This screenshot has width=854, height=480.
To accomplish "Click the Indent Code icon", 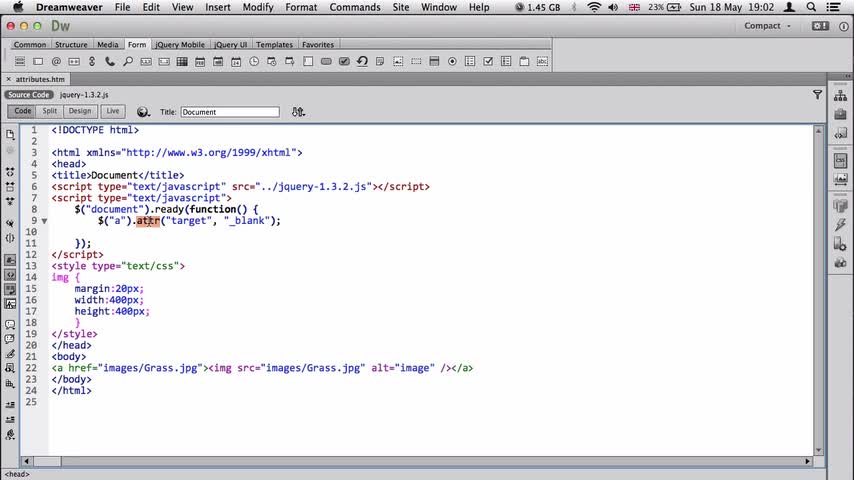I will (x=10, y=405).
